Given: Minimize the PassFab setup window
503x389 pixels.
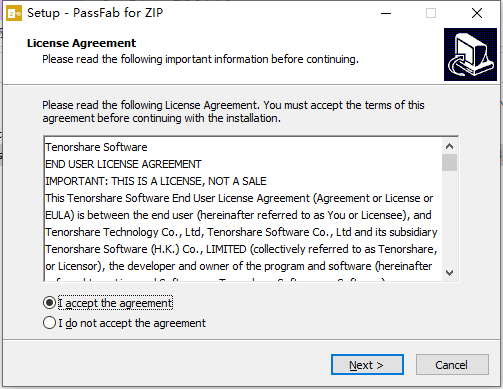Looking at the screenshot, I should [x=386, y=13].
